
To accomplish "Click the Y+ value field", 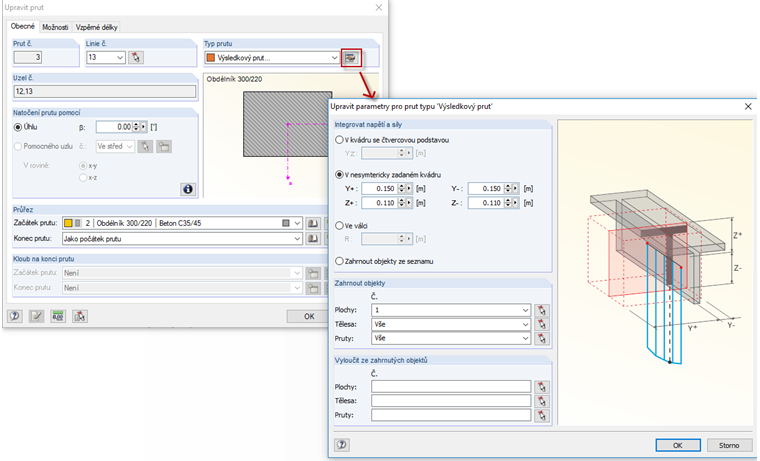I will click(379, 189).
